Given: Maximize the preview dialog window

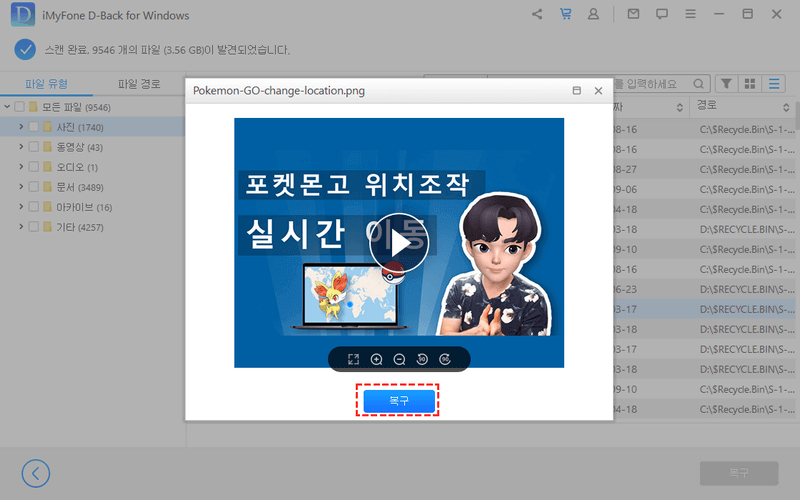Looking at the screenshot, I should [577, 90].
